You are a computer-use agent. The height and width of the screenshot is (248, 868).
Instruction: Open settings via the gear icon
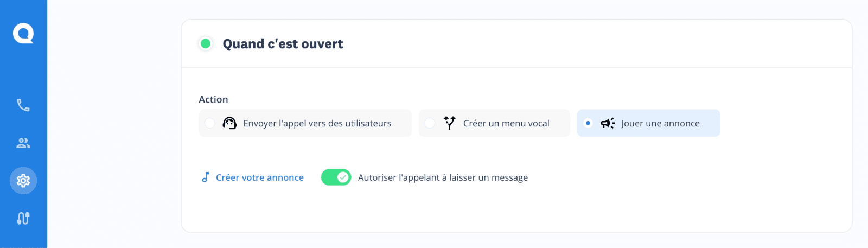pyautogui.click(x=23, y=181)
